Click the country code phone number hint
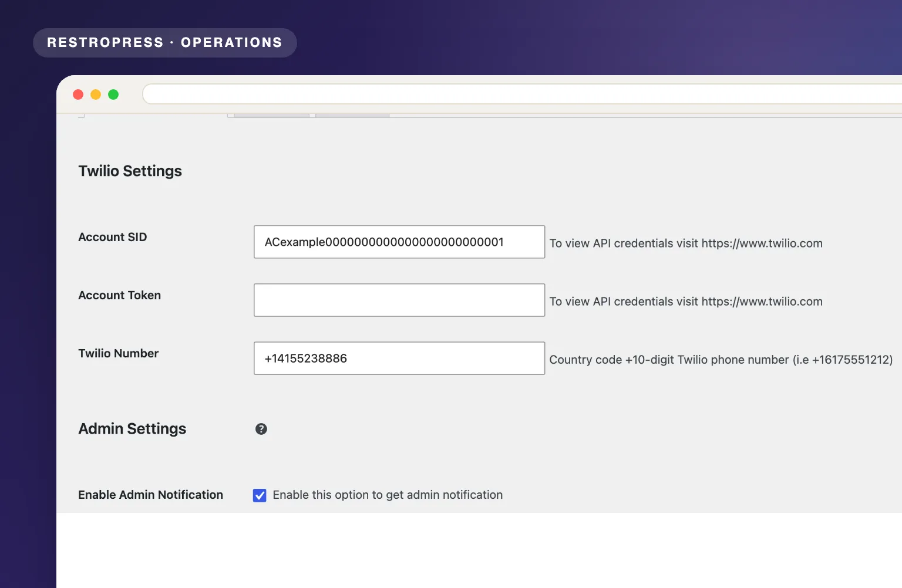The height and width of the screenshot is (588, 902). [x=721, y=360]
